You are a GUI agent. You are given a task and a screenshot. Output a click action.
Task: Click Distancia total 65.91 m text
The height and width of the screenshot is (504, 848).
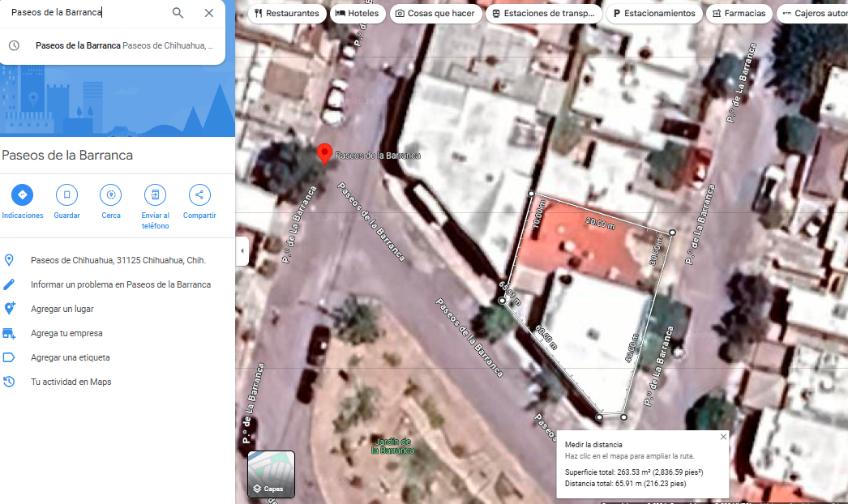point(625,484)
